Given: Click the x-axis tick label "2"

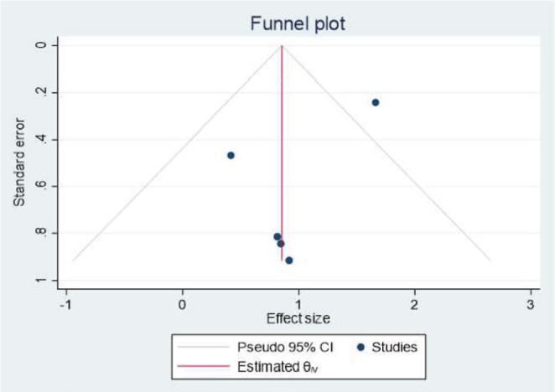Looking at the screenshot, I should 414,303.
